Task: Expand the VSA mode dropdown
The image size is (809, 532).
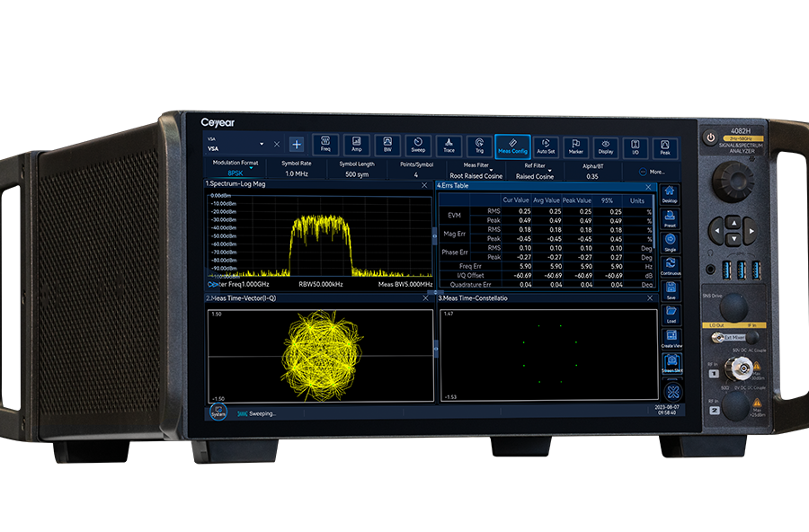Action: pyautogui.click(x=262, y=144)
